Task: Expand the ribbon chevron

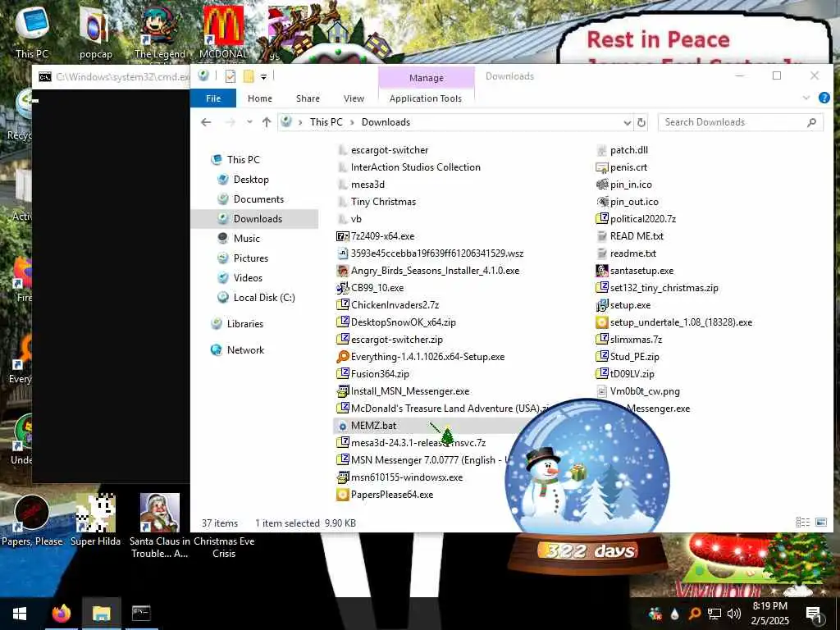Action: coord(806,98)
